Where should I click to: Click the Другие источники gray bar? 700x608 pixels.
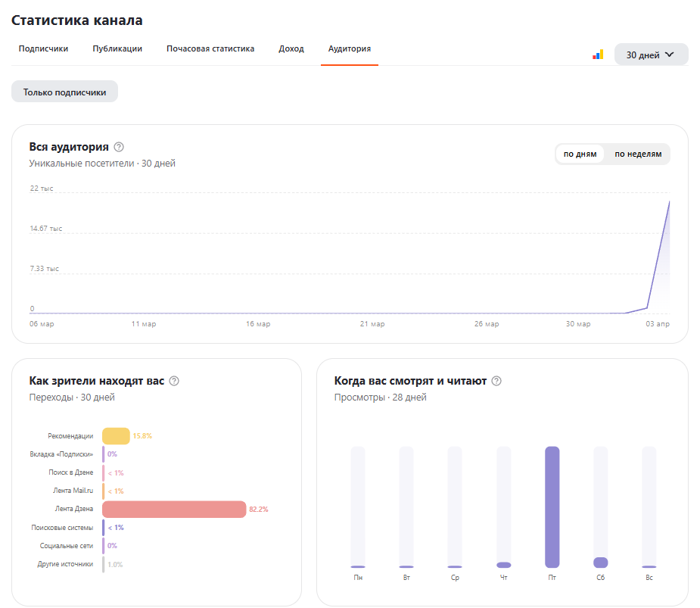104,564
